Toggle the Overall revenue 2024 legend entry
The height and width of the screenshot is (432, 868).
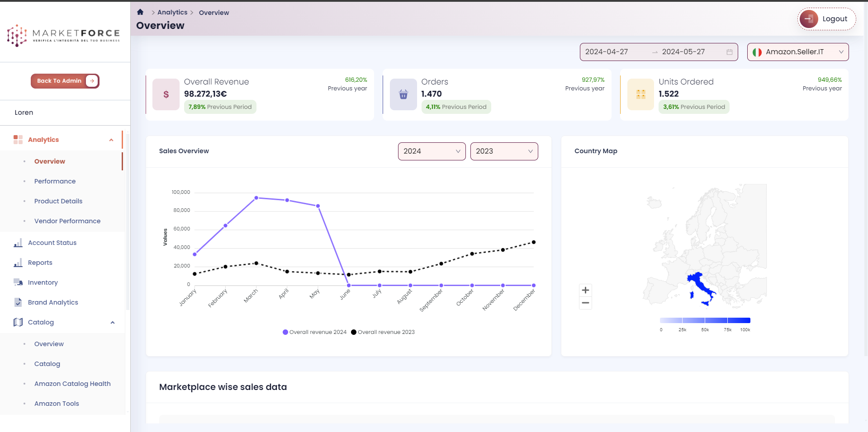(x=314, y=332)
